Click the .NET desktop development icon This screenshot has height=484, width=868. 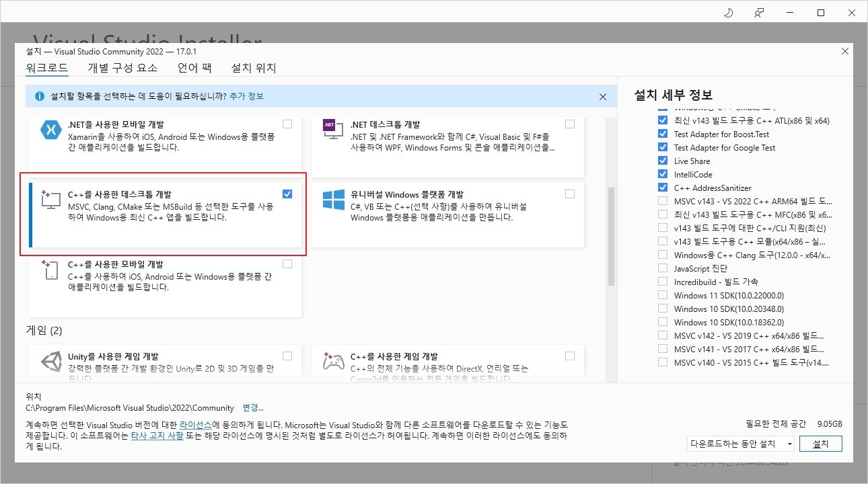tap(334, 131)
